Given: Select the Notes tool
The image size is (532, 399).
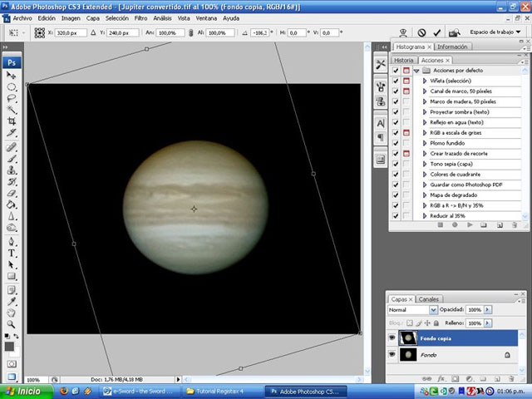Looking at the screenshot, I should 11,290.
